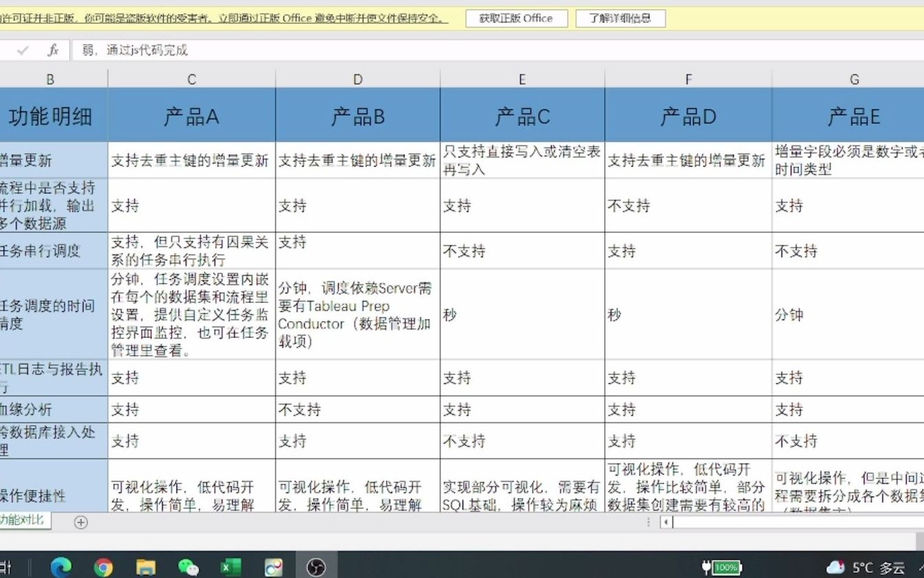
Task: Open Microsoft Edge from the taskbar
Action: tap(61, 567)
